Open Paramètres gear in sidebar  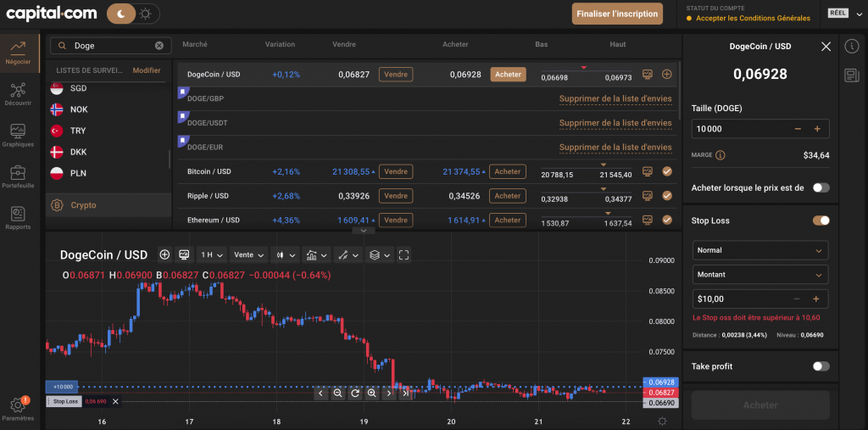[x=19, y=409]
